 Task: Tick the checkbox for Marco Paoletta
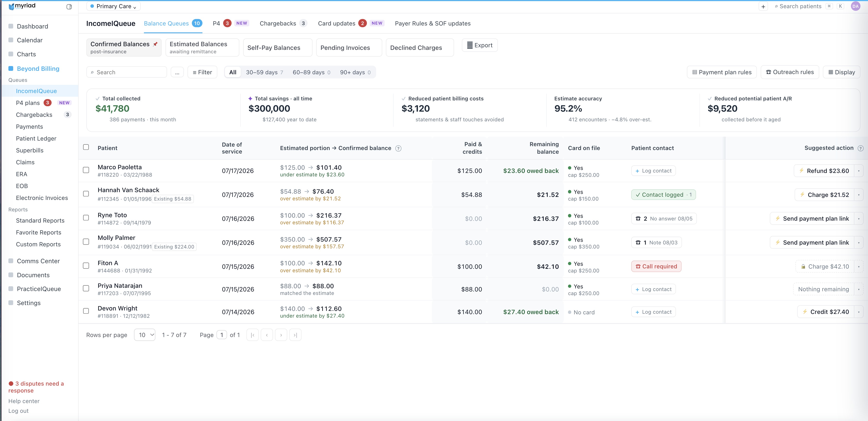[x=86, y=170]
